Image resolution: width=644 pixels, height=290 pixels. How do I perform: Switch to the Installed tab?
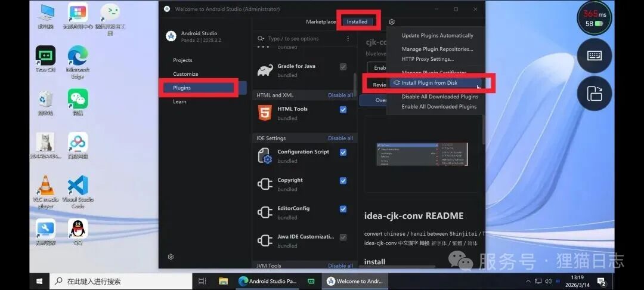[x=357, y=21]
